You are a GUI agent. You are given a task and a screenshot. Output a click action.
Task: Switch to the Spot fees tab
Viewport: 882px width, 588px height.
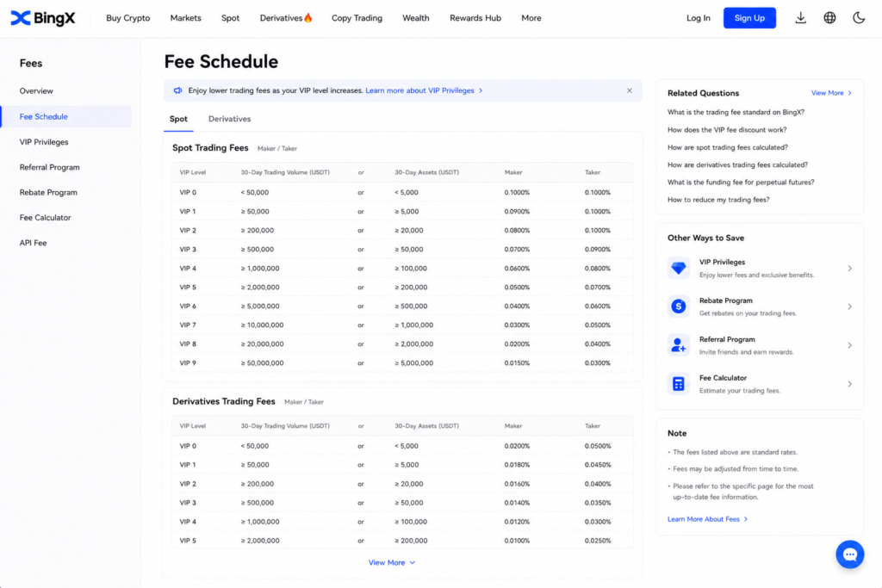(178, 119)
